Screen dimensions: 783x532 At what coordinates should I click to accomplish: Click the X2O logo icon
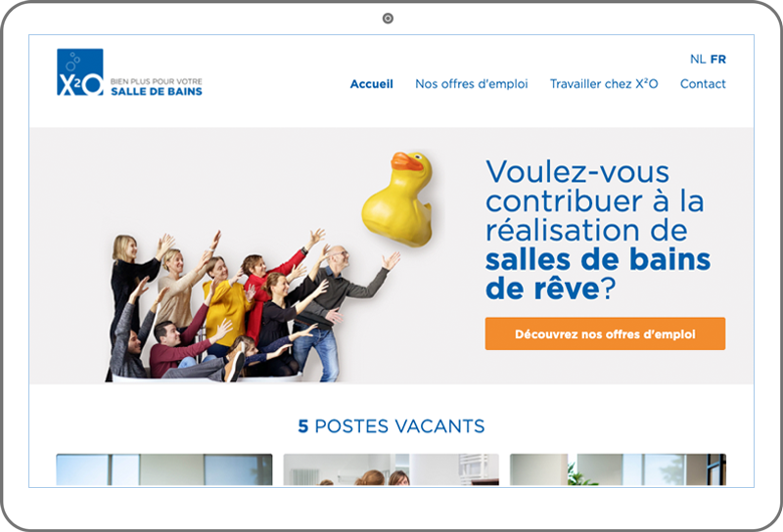80,71
